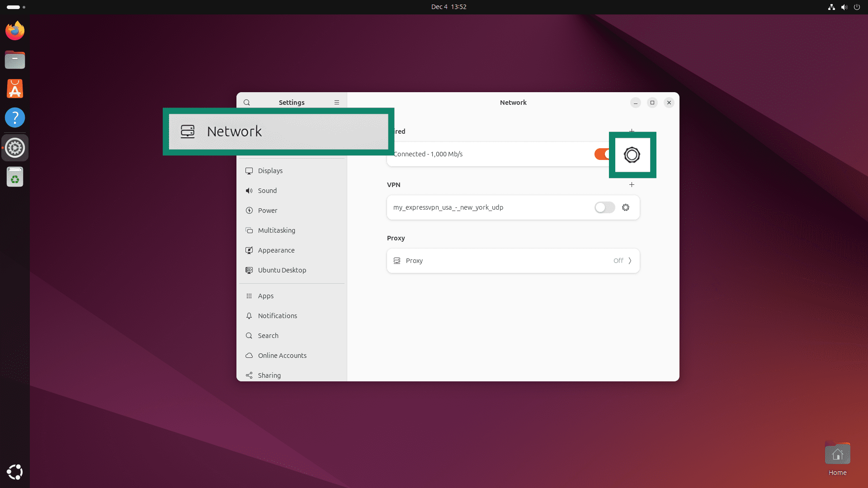Click the "Proxy" section heading above the row
Viewport: 868px width, 488px height.
396,238
